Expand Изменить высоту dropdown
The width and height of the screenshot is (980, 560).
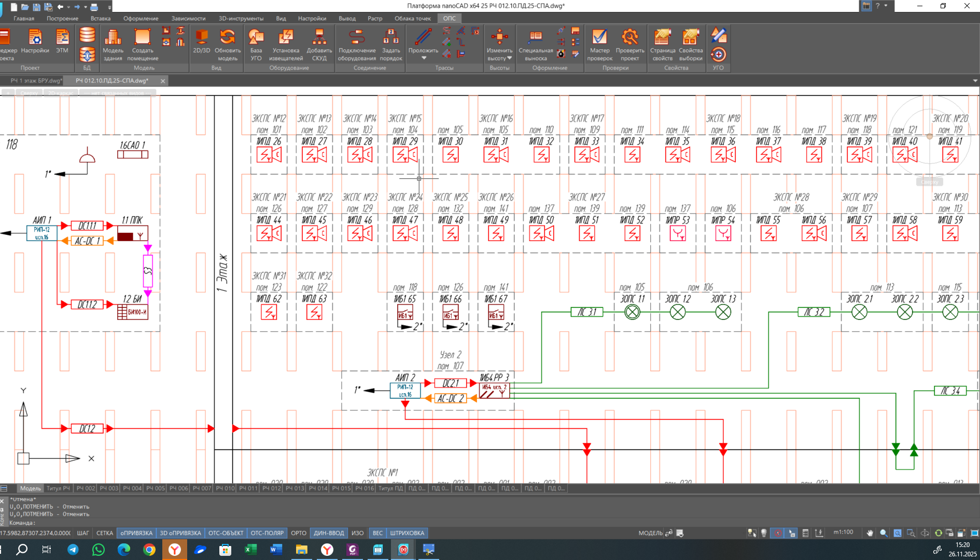click(509, 58)
